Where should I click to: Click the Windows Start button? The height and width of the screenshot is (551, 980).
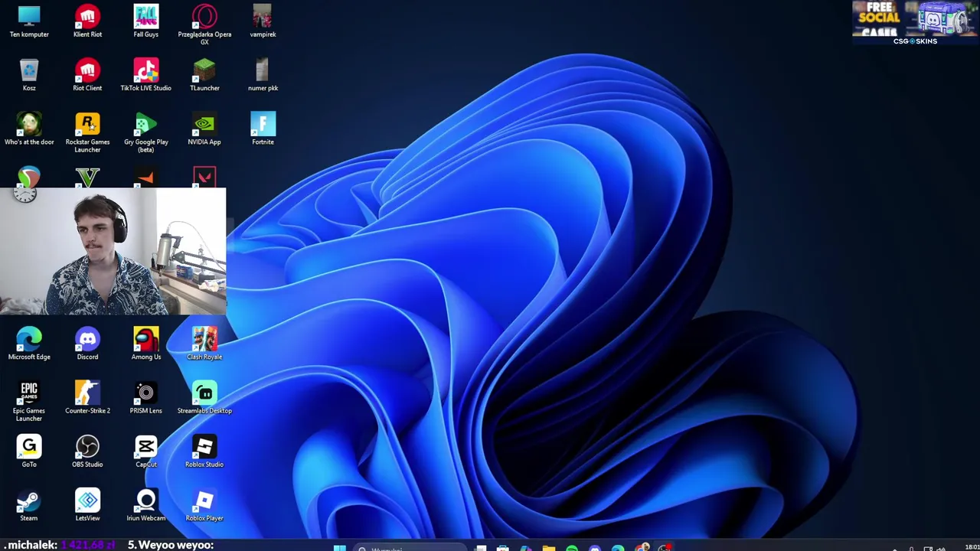(x=339, y=547)
